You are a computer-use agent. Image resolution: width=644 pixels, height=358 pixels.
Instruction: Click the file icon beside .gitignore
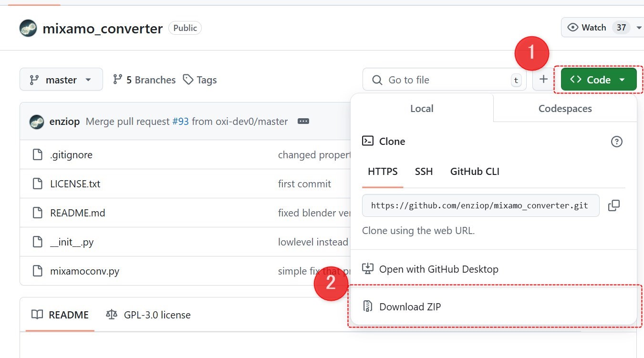click(37, 155)
